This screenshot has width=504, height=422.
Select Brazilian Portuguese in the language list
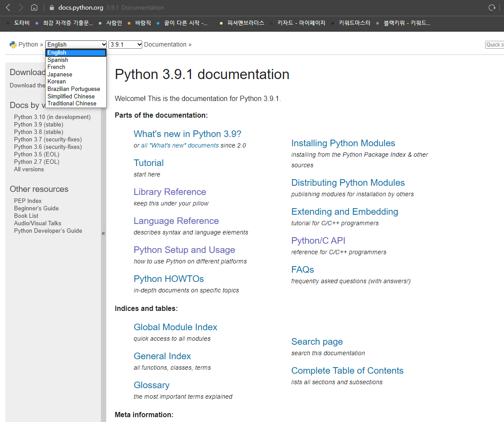(x=76, y=89)
